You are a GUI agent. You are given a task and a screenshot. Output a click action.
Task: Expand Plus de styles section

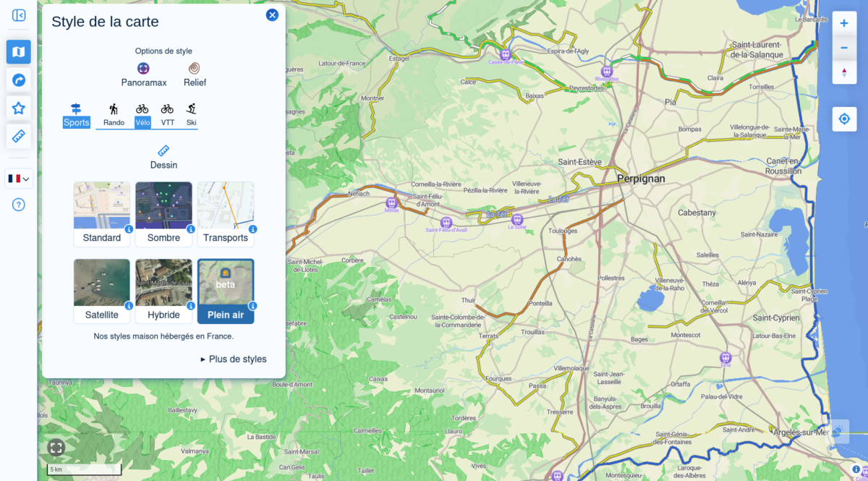coord(233,359)
